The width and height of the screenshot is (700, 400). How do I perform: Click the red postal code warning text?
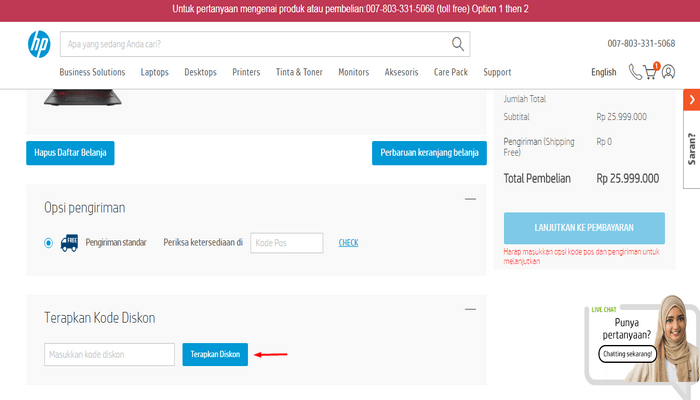581,256
